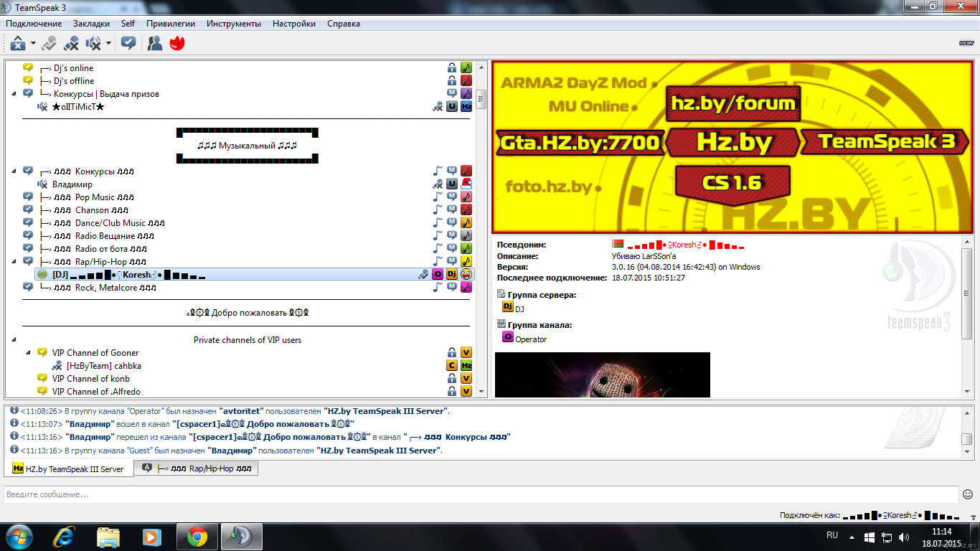
Task: Click the channel tree vertical scrollbar
Action: click(481, 229)
